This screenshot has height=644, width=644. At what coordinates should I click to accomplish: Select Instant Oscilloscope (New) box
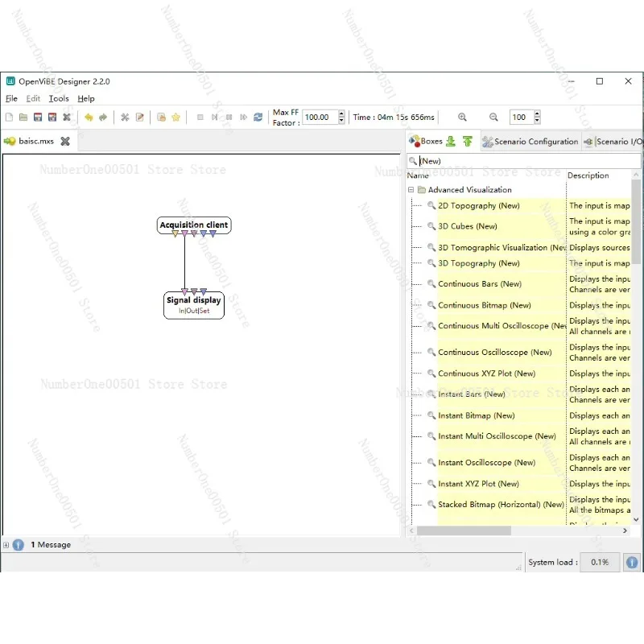pyautogui.click(x=487, y=462)
